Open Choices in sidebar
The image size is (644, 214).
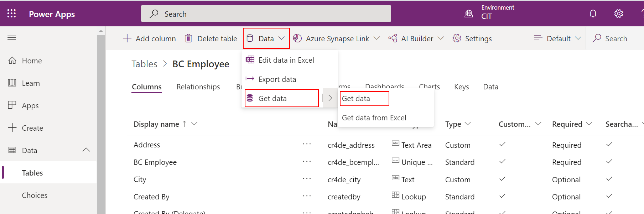pyautogui.click(x=48, y=195)
